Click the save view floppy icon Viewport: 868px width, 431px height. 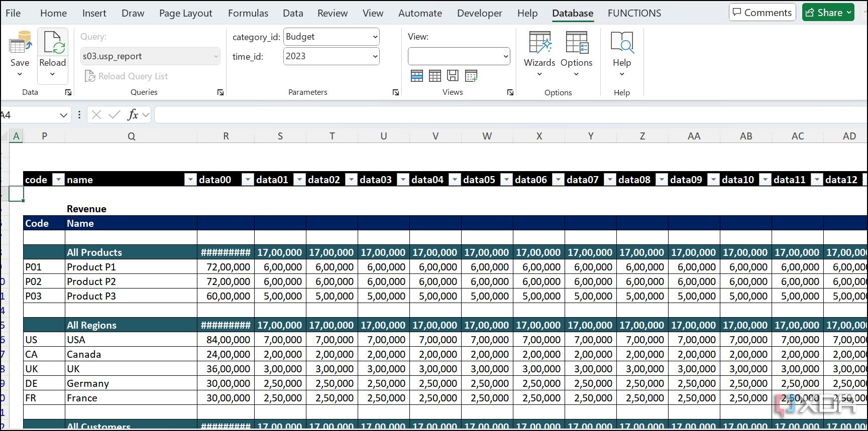point(453,76)
